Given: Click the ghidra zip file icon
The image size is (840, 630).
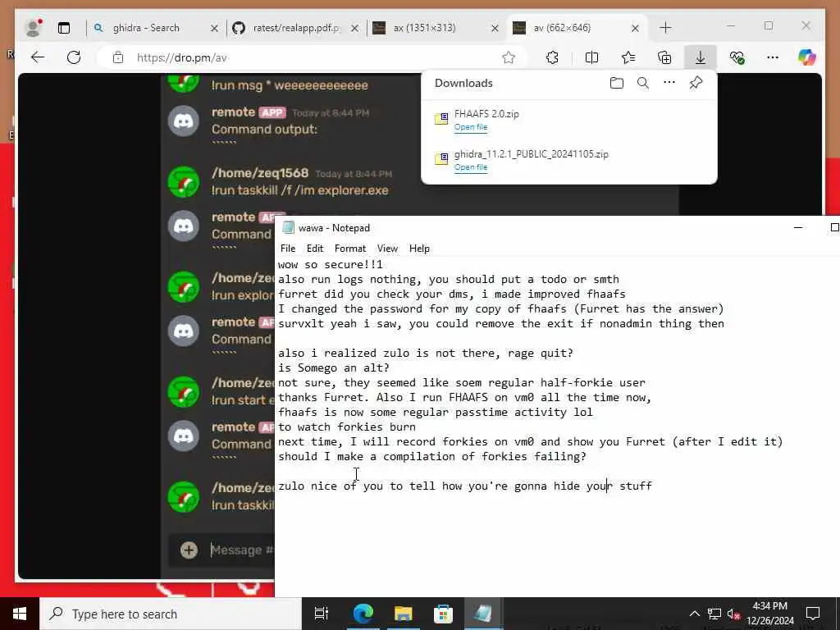Looking at the screenshot, I should pyautogui.click(x=441, y=159).
